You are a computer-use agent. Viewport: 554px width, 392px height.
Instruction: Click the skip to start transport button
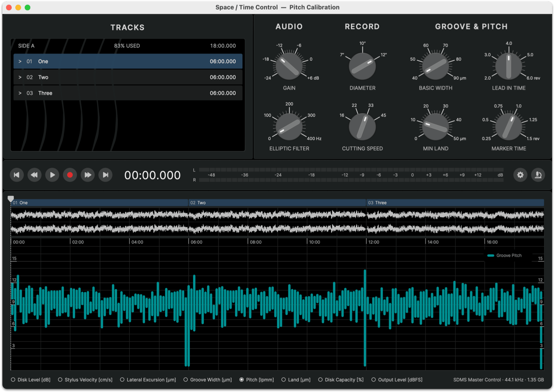17,175
